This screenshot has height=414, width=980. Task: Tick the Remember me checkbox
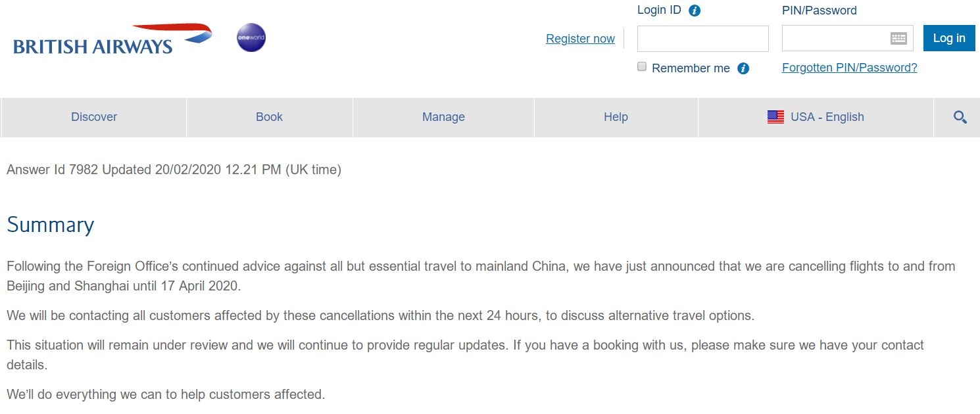click(x=642, y=67)
